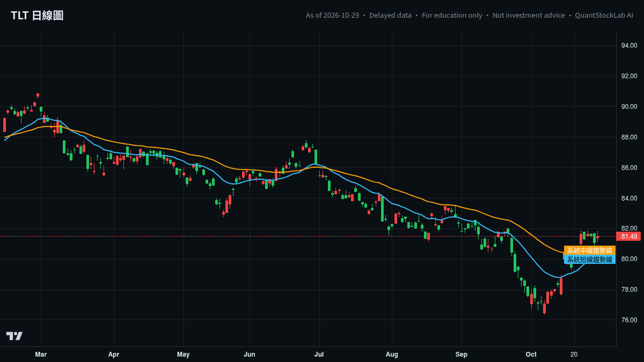Click the 90.00 price axis label
Image resolution: width=644 pixels, height=362 pixels.
(x=629, y=107)
